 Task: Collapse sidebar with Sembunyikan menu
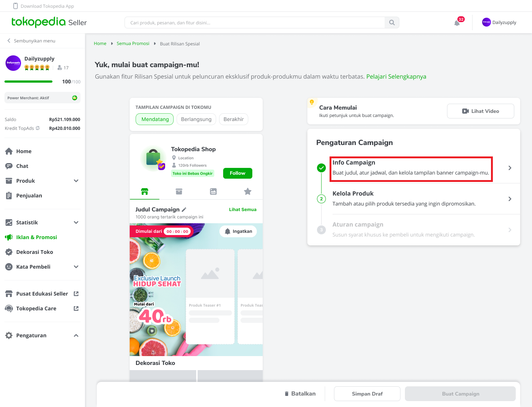(31, 41)
